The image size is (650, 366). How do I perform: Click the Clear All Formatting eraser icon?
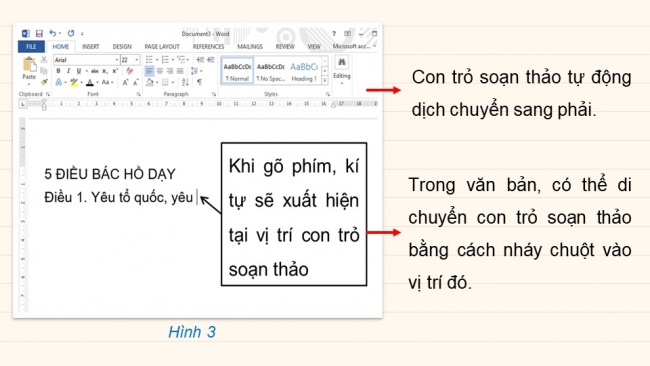coord(130,71)
